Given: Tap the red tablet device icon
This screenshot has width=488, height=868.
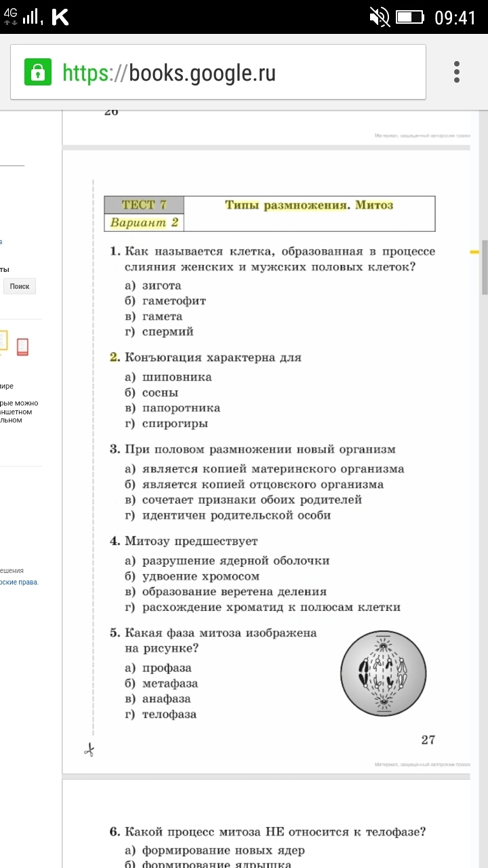Looking at the screenshot, I should point(22,346).
